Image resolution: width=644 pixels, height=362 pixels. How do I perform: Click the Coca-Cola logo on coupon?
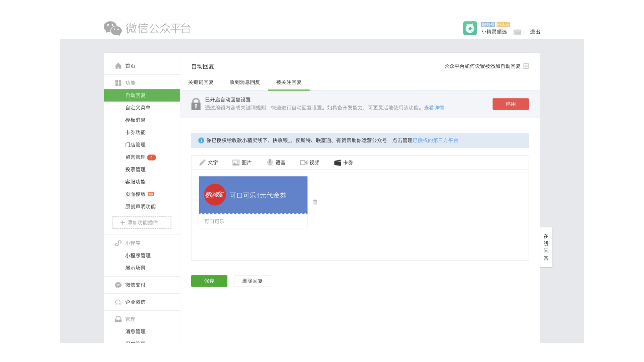[x=215, y=195]
